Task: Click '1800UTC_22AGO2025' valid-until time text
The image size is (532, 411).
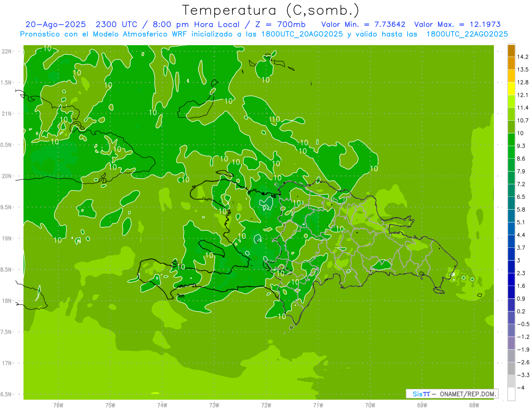Action: tap(467, 34)
